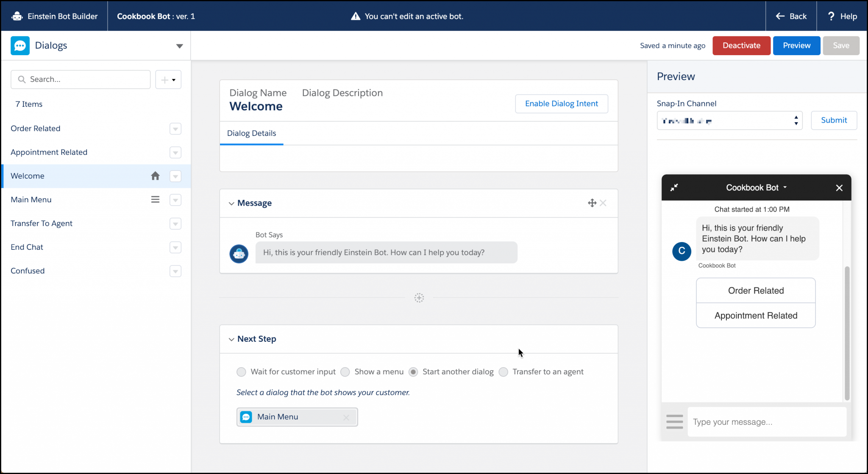Click the Dialogs speech-bubble icon
The image size is (868, 474).
20,45
